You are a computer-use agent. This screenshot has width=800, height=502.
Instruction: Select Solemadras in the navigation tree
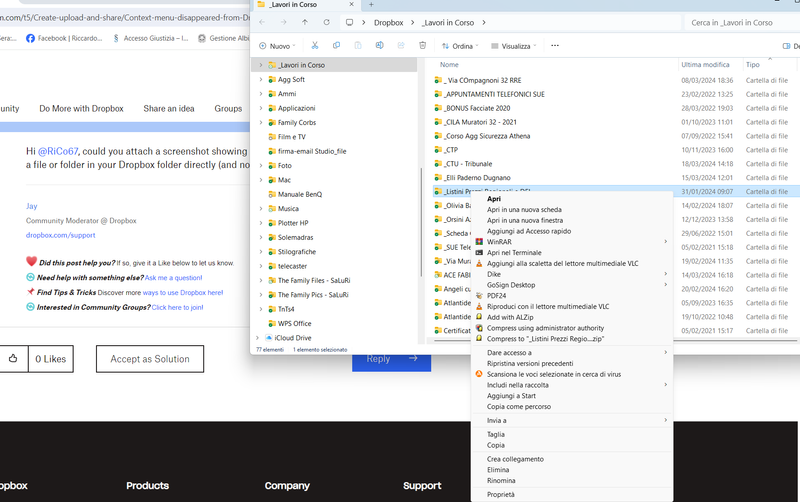pos(295,237)
